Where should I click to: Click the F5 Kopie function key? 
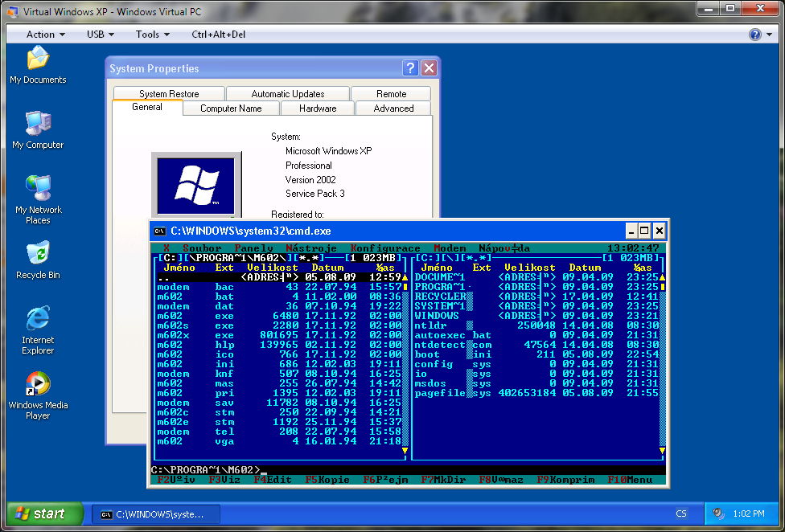327,480
